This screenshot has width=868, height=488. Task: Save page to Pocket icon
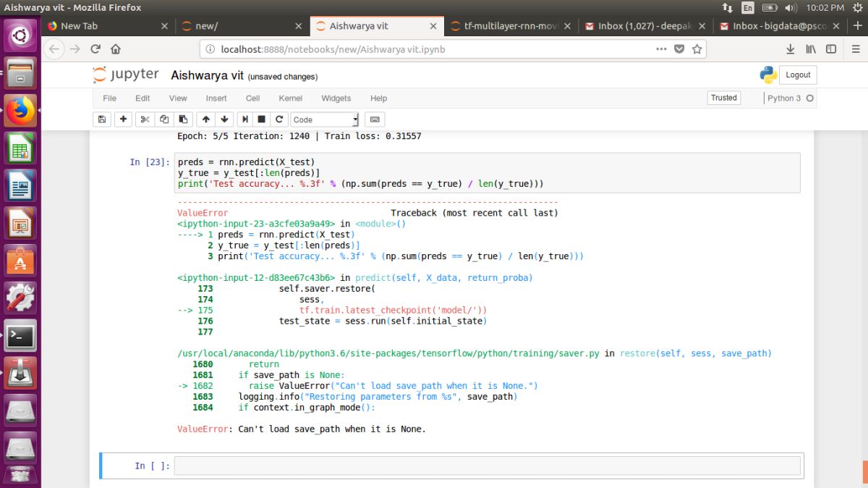click(x=679, y=49)
